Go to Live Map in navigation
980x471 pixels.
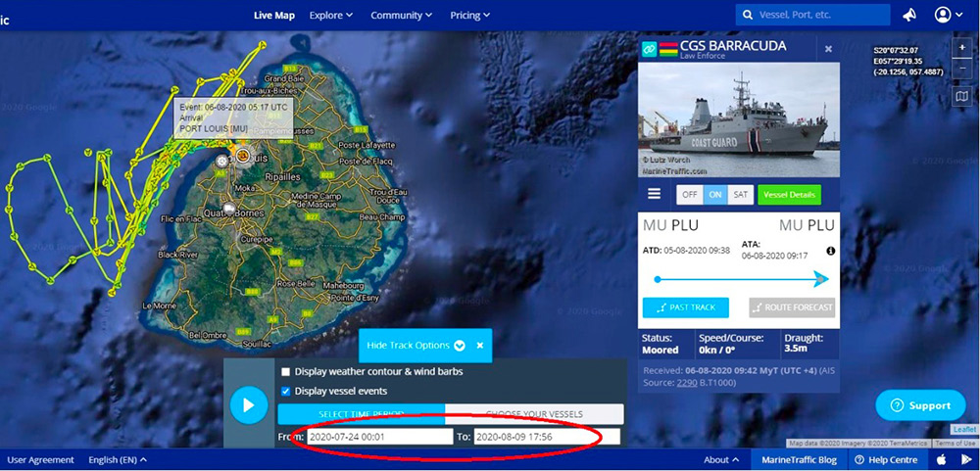tap(273, 15)
